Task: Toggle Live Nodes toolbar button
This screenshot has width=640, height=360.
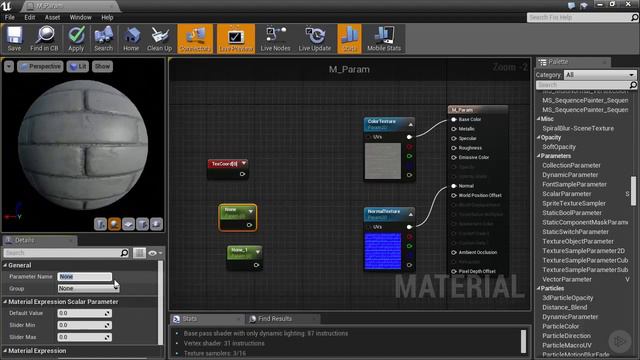Action: coord(275,39)
